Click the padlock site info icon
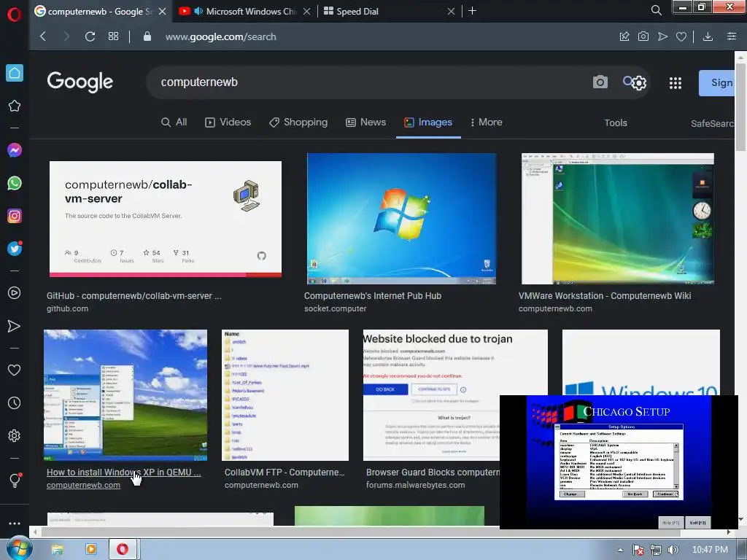This screenshot has height=560, width=747. click(x=147, y=36)
